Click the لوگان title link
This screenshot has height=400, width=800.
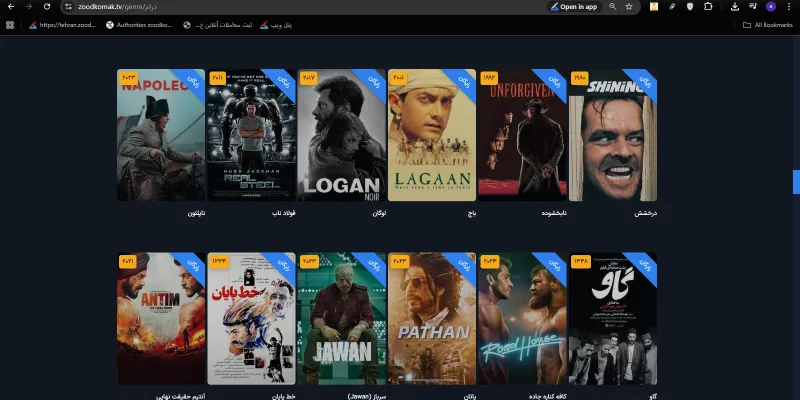pyautogui.click(x=379, y=214)
